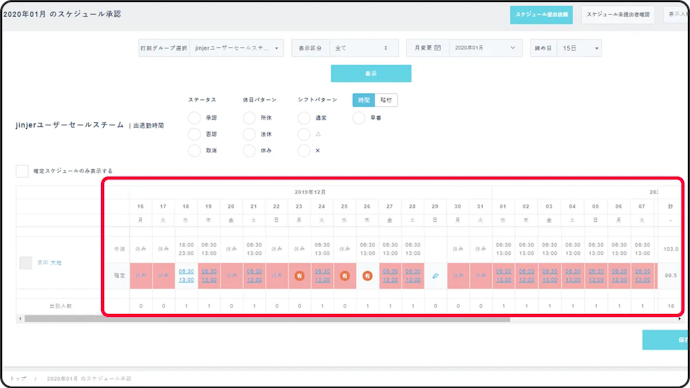Tick the checkbox beside the employee name
Viewport: 690px width, 388px height.
pyautogui.click(x=26, y=263)
